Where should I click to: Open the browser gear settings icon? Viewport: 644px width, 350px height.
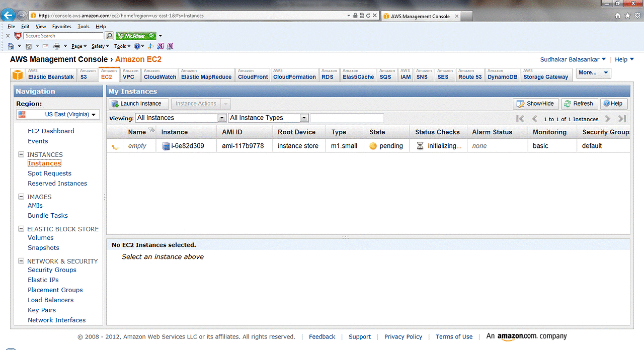[x=637, y=16]
